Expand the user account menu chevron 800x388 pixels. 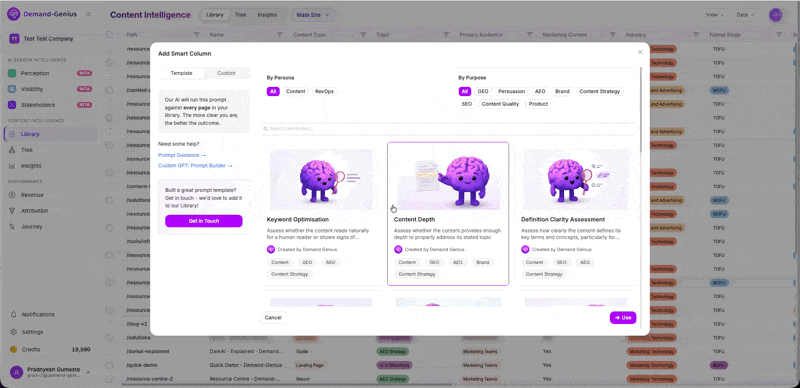click(x=88, y=372)
